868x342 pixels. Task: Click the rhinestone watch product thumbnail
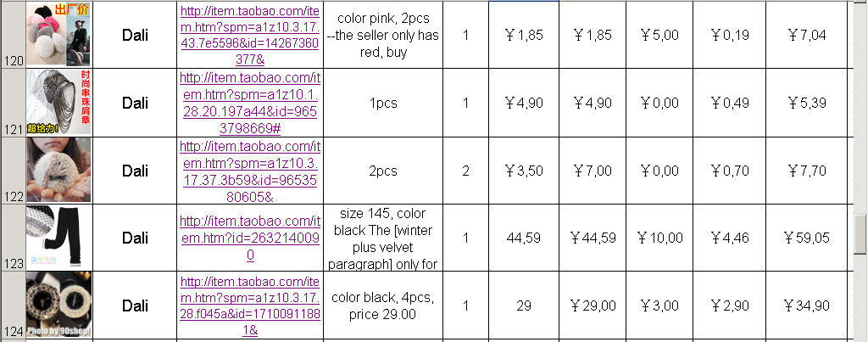(x=58, y=306)
